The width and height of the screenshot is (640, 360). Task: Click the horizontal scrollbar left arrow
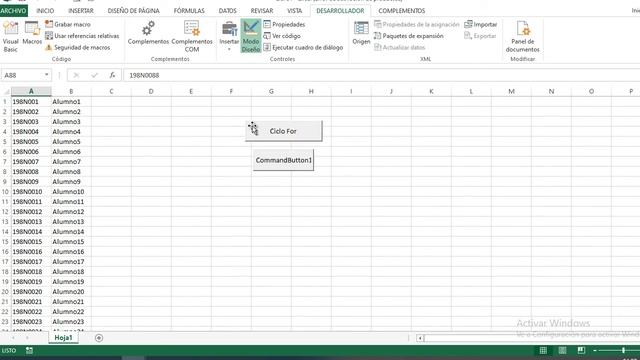click(420, 338)
